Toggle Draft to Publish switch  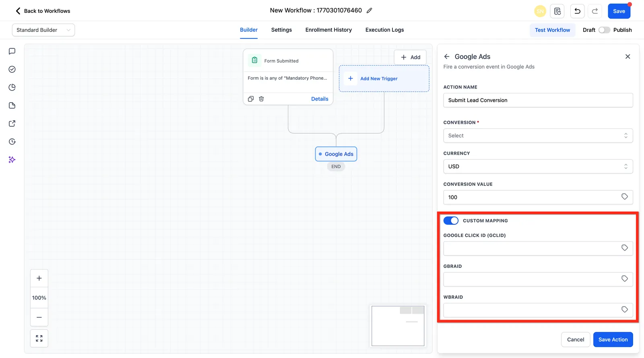604,30
